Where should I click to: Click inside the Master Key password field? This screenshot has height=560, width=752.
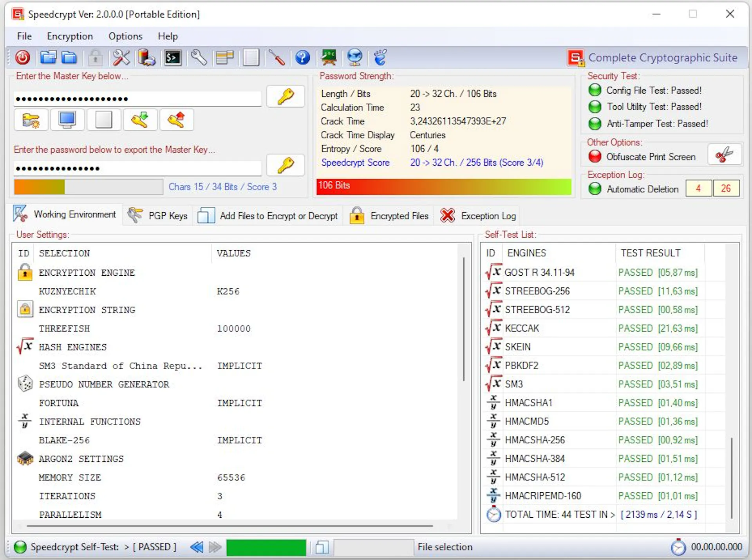(x=137, y=99)
